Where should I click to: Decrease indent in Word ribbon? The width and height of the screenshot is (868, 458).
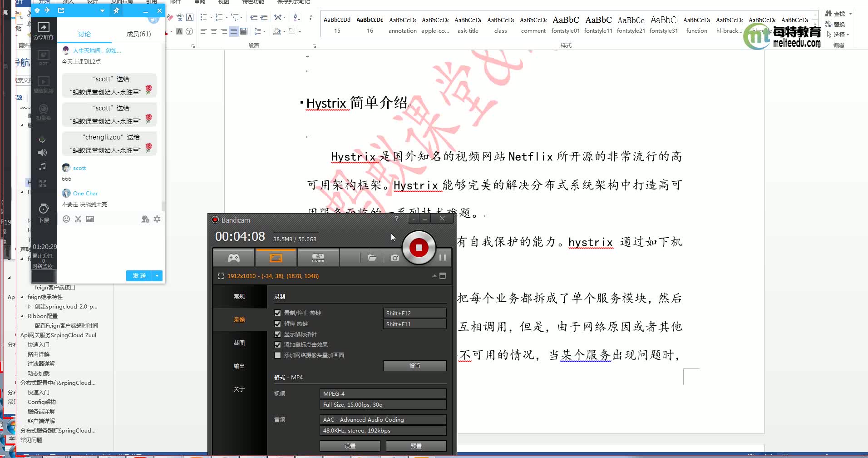coord(254,17)
